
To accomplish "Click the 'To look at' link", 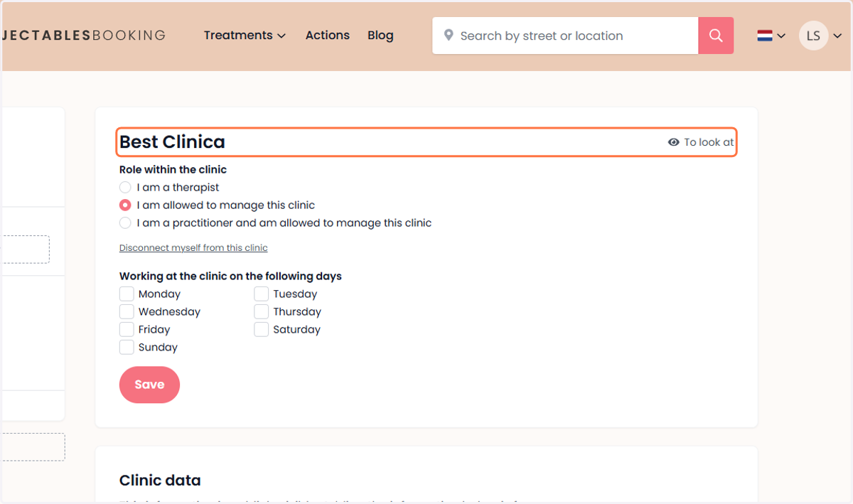I will point(701,142).
